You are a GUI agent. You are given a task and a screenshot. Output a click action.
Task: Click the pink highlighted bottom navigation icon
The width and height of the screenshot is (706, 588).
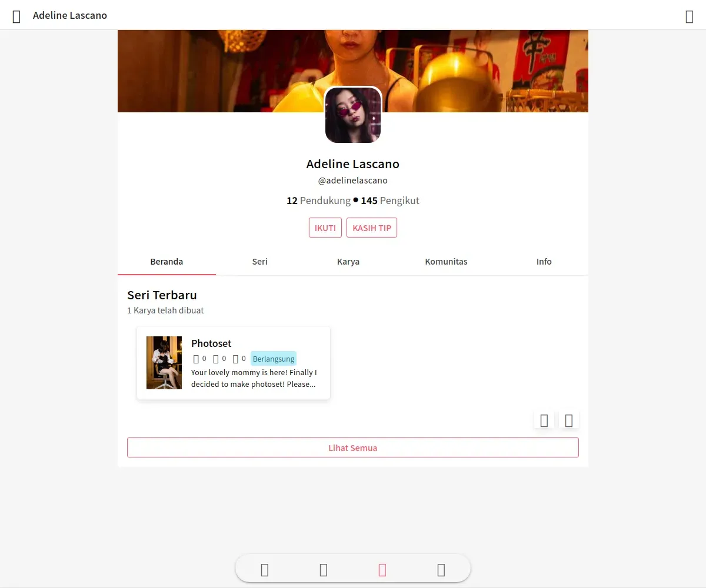[382, 569]
